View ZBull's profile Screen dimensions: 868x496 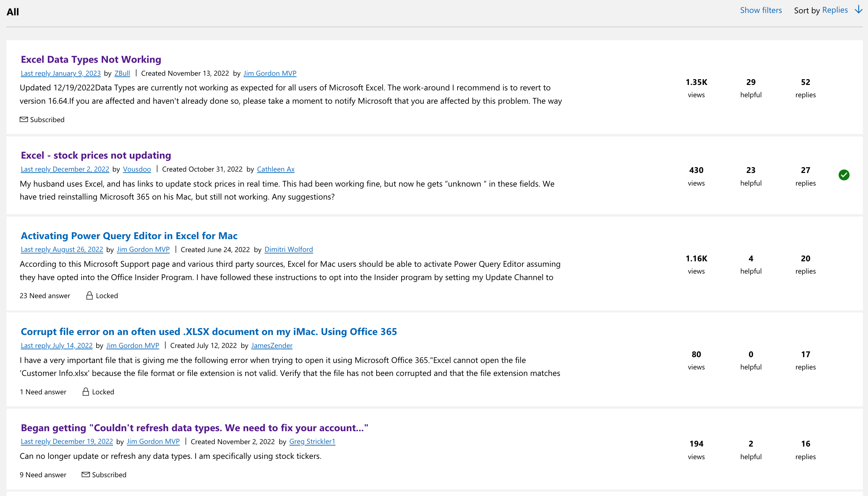click(x=122, y=73)
